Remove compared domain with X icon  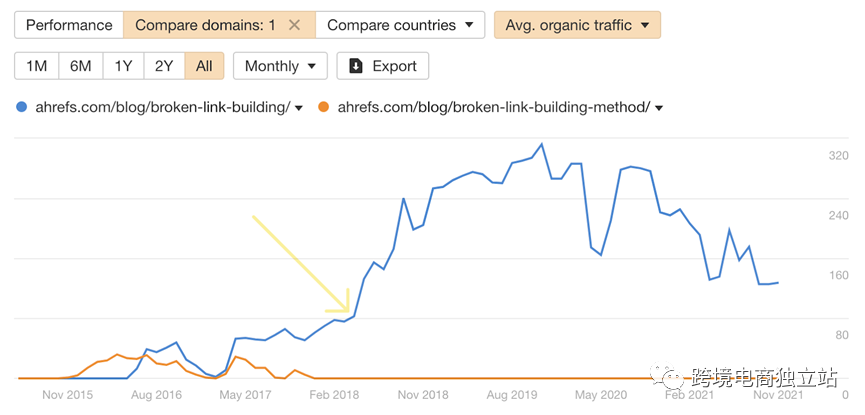coord(294,25)
